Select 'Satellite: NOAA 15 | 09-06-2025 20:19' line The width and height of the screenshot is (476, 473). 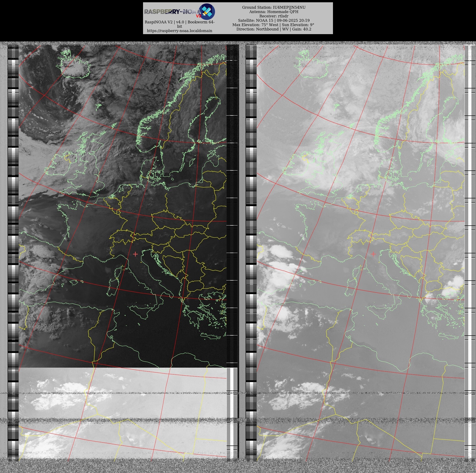274,20
